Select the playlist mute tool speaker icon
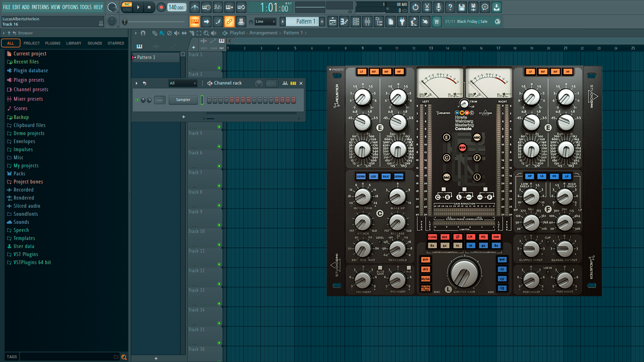 (x=177, y=33)
